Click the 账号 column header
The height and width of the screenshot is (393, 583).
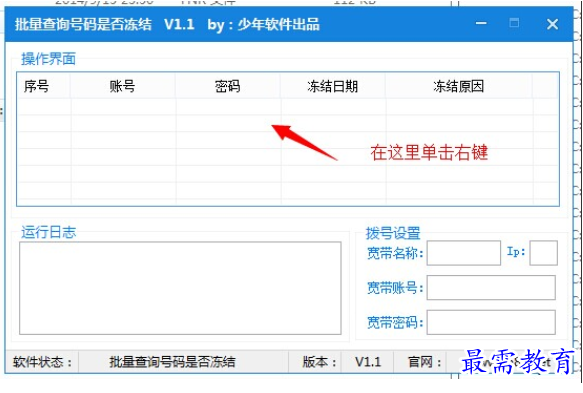122,86
